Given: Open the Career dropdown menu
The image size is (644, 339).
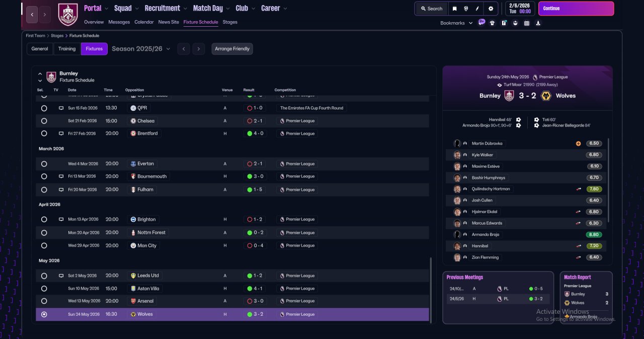Looking at the screenshot, I should (x=274, y=8).
